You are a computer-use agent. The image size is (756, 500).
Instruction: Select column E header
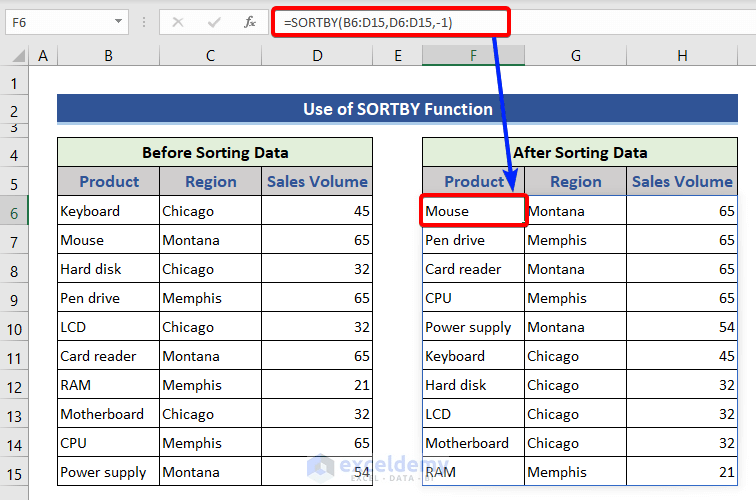click(x=398, y=56)
